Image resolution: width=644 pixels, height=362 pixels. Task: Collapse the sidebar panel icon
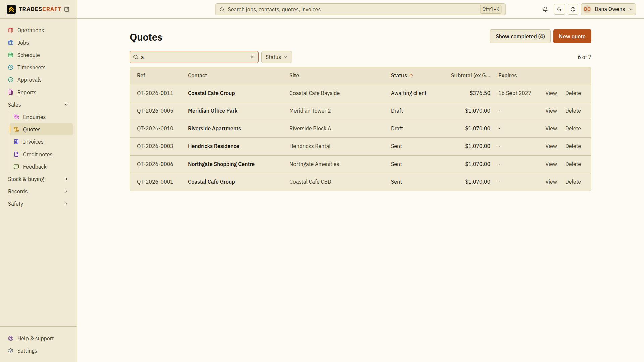67,9
